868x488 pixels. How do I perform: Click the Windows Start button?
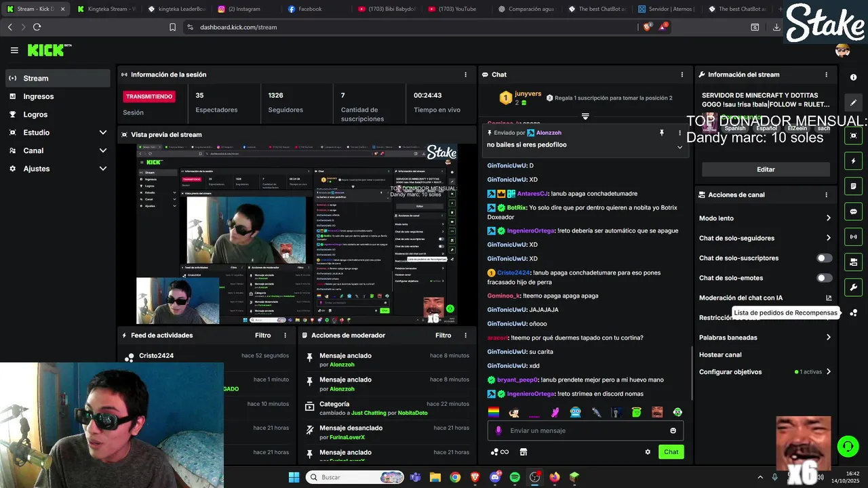(294, 477)
